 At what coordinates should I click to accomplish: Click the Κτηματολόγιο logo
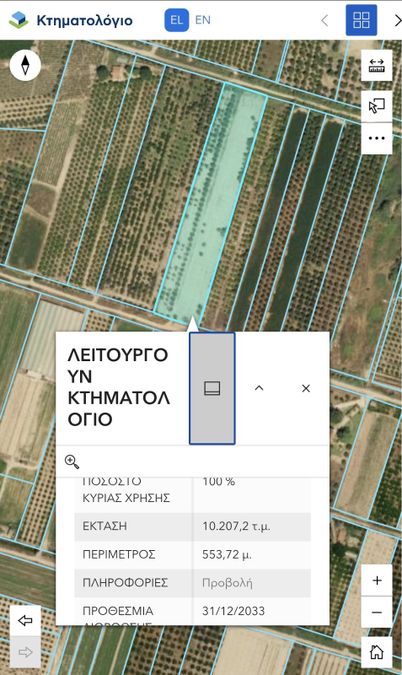pyautogui.click(x=71, y=20)
